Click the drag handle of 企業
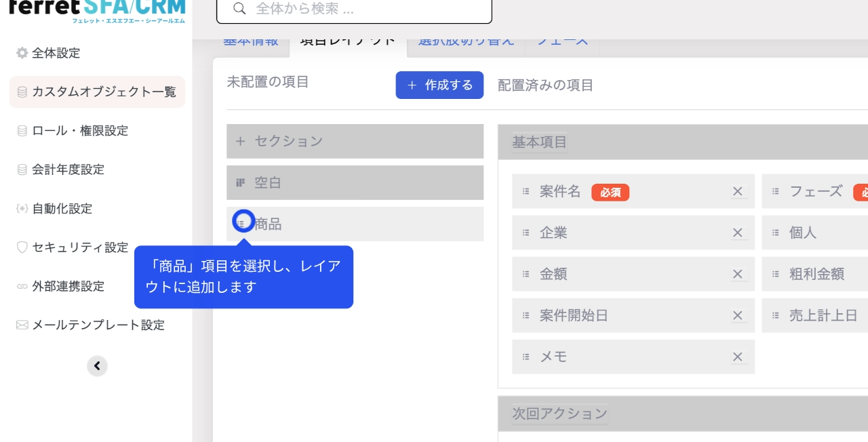The height and width of the screenshot is (442, 868). [526, 233]
